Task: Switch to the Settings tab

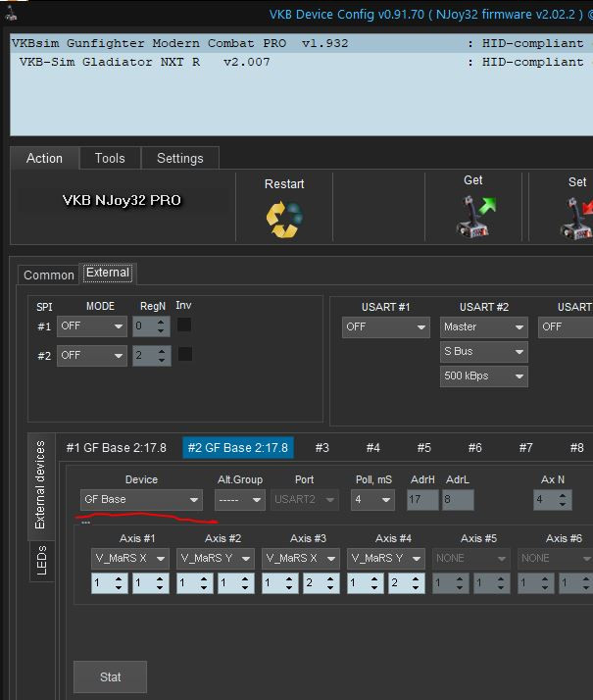Action: 179,158
